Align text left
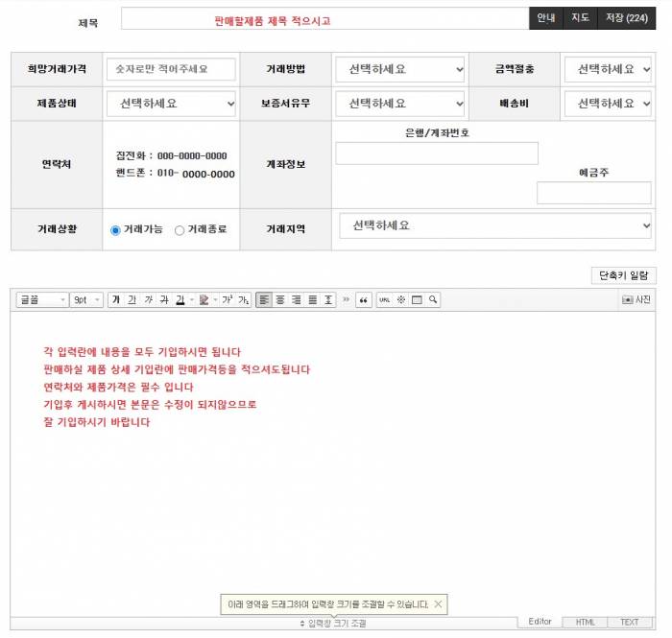Viewport: 672px width, 638px height. (264, 299)
